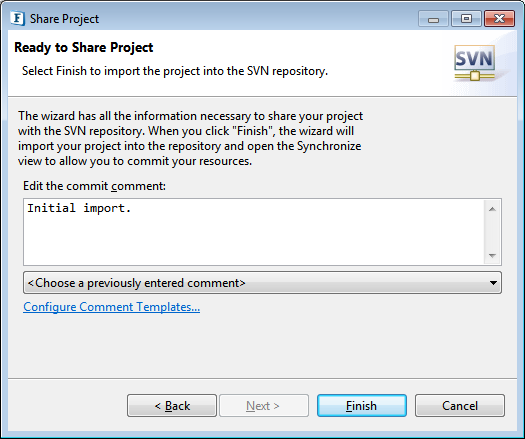Click the wizard description paragraph text
Viewport: 525px width, 439px height.
190,138
